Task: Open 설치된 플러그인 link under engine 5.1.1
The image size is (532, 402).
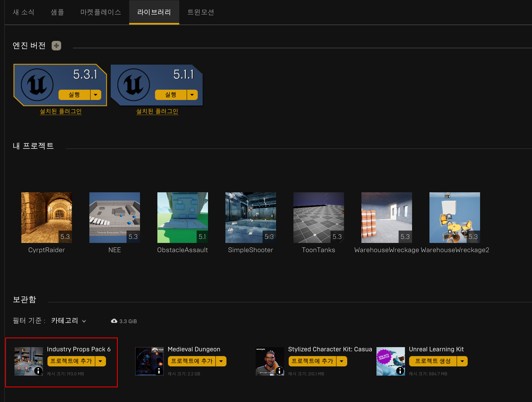Action: click(x=157, y=111)
